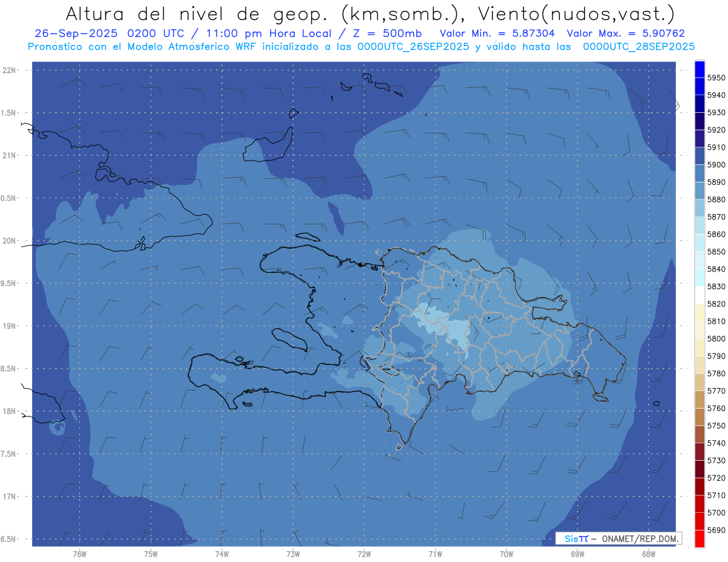Click the bright red swatch below 5690
Image resolution: width=728 pixels, height=562 pixels.
(699, 539)
